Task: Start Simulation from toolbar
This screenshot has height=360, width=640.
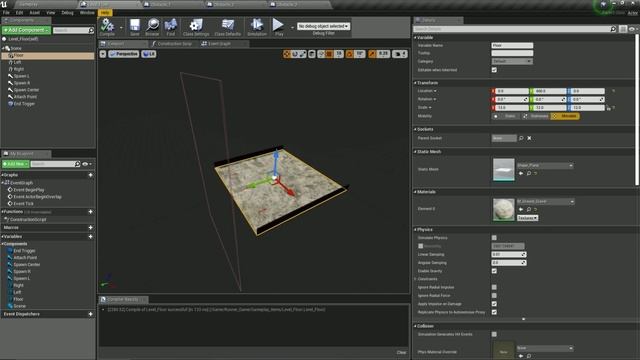Action: (257, 27)
